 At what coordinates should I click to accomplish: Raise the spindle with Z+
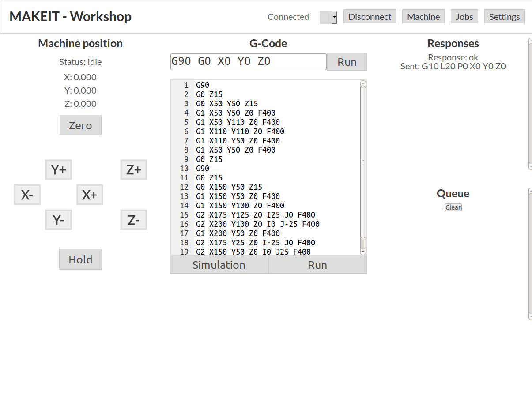[133, 169]
